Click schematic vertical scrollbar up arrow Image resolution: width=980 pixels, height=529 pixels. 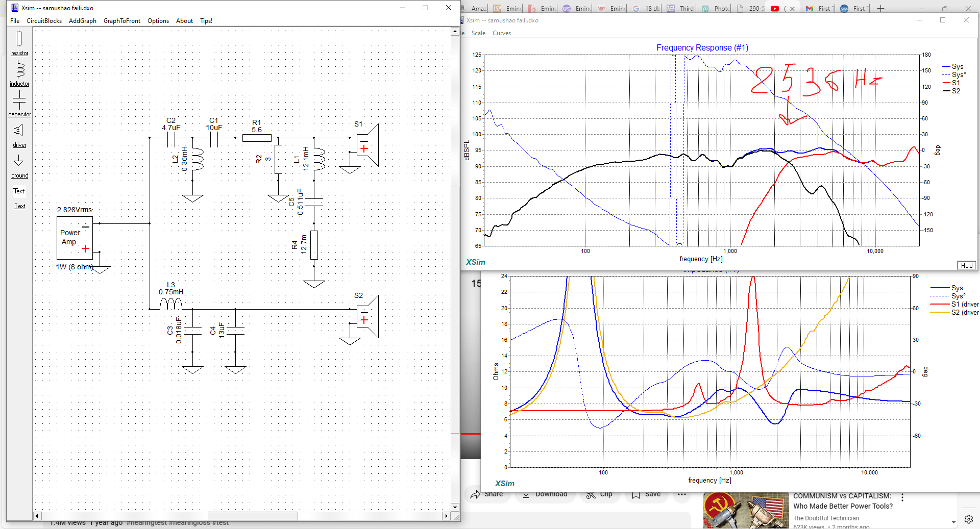click(x=455, y=32)
